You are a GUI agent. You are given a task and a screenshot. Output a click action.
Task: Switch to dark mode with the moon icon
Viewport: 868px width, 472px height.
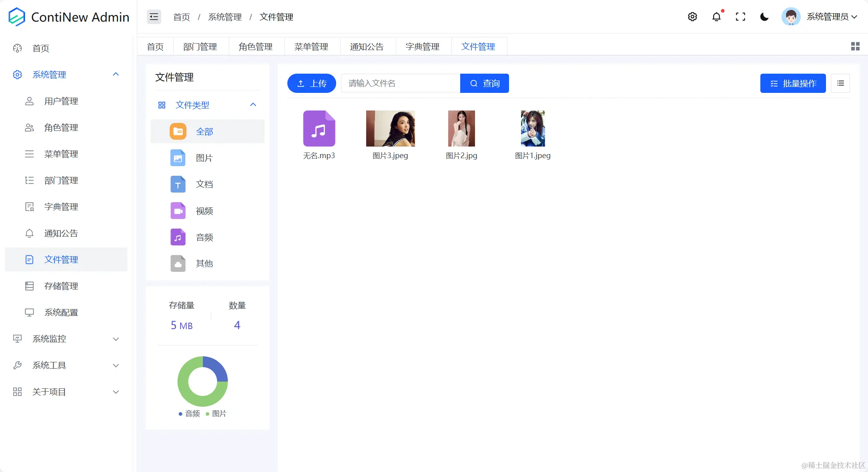click(x=764, y=16)
